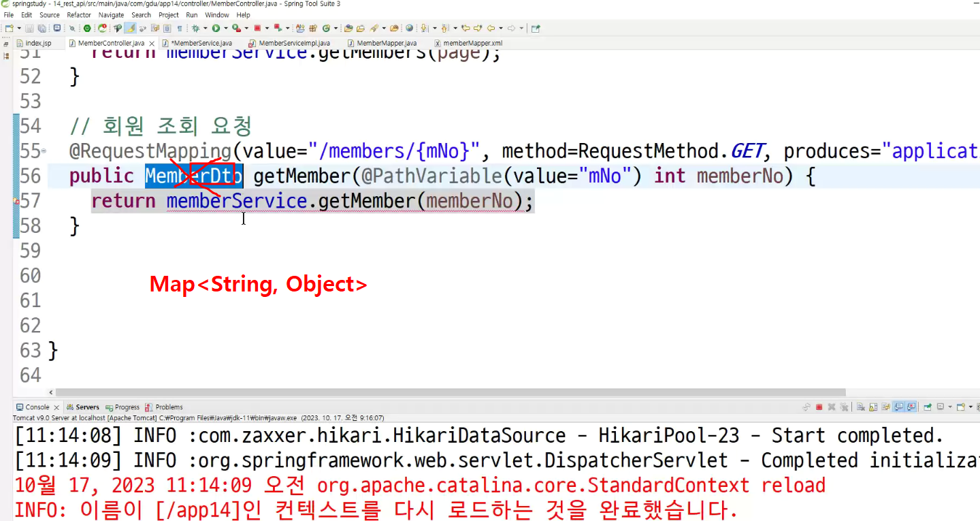Click the Pin Editor icon in toolbar
Image resolution: width=980 pixels, height=521 pixels.
click(536, 29)
